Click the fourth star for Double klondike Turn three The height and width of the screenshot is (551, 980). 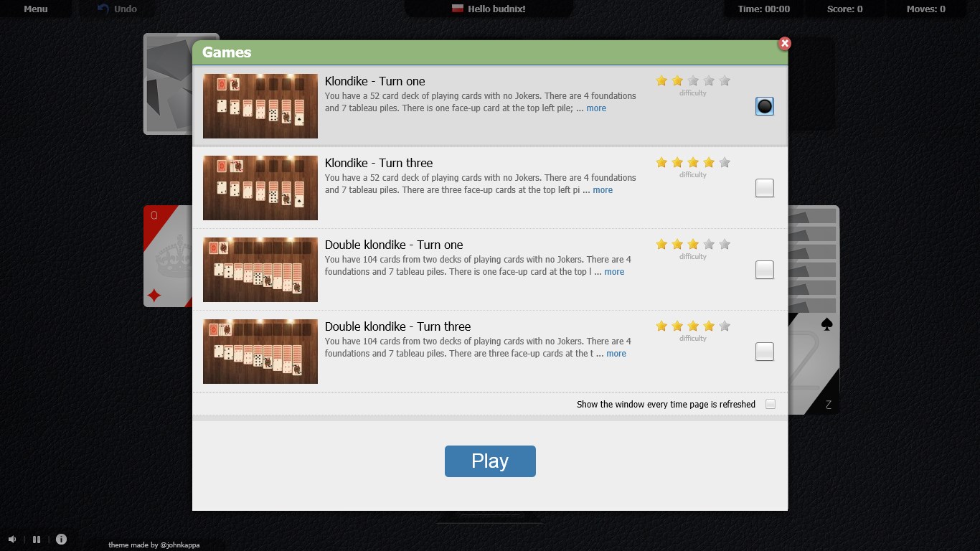(709, 325)
